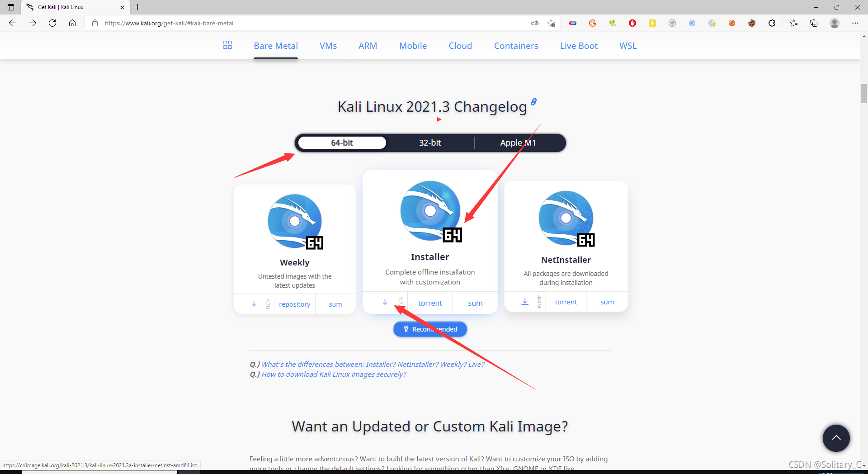The image size is (868, 474).
Task: Open the NetInstaller sum link
Action: tap(607, 302)
